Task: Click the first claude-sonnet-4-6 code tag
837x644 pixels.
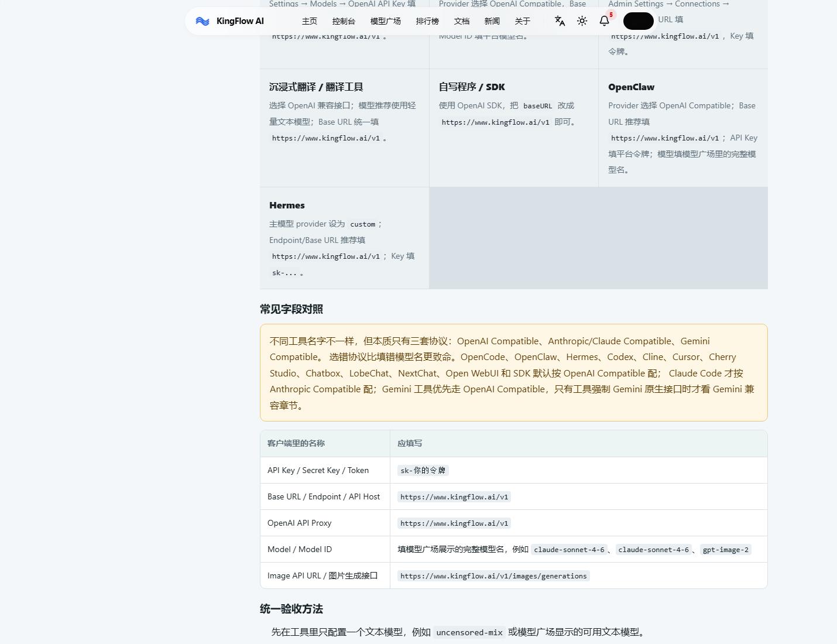Action: [x=569, y=550]
